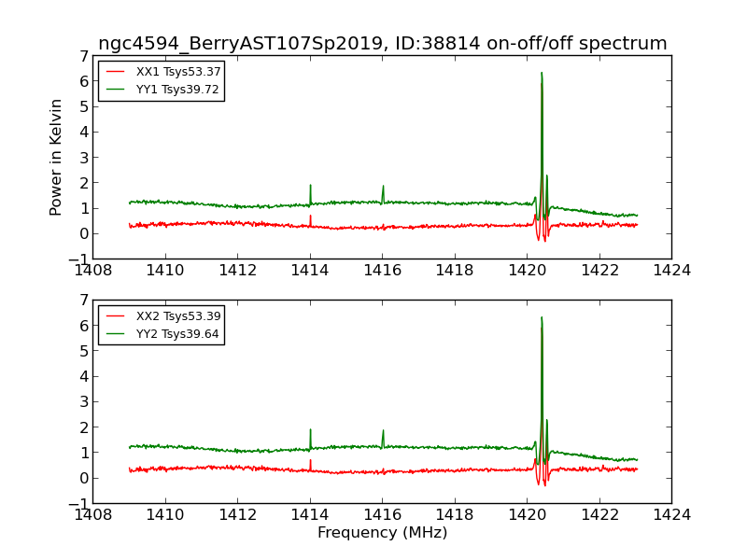Click the green 1414 MHz spike in the lower plot
The width and height of the screenshot is (747, 560).
point(311,439)
